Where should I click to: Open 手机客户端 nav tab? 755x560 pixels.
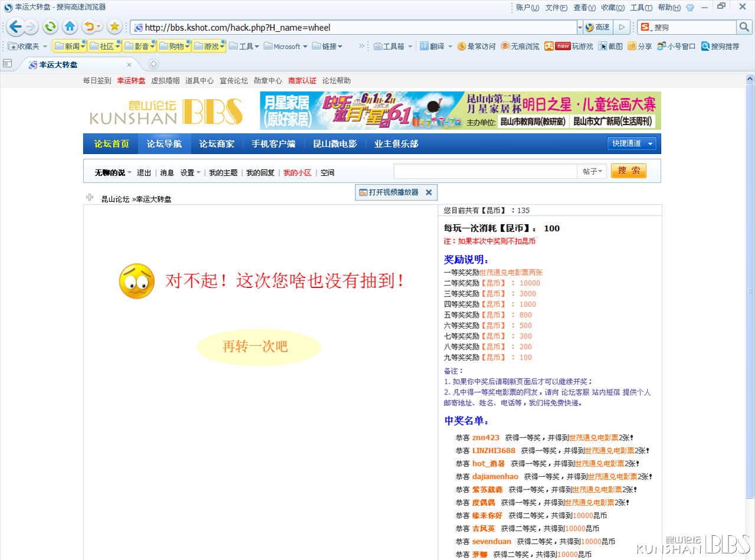tap(273, 144)
